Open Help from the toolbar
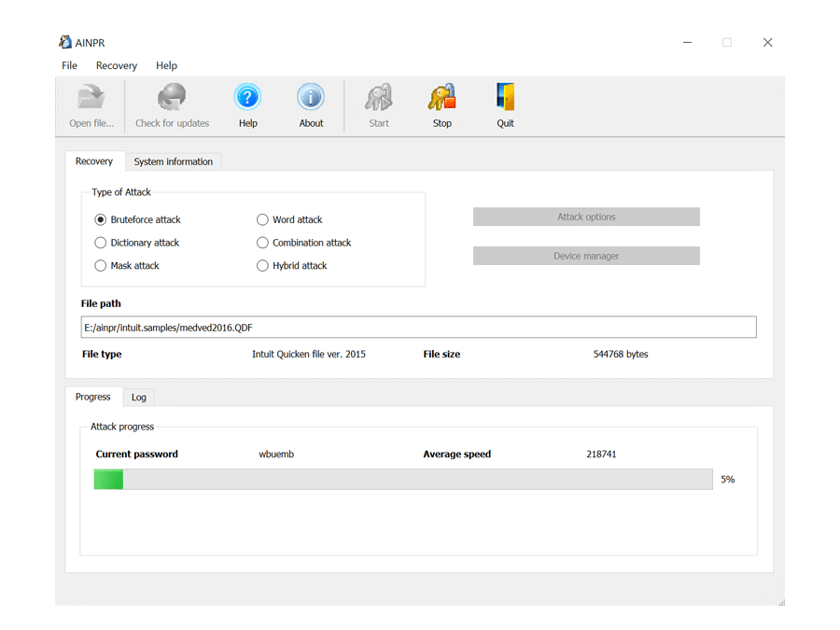This screenshot has width=840, height=630. pyautogui.click(x=247, y=98)
